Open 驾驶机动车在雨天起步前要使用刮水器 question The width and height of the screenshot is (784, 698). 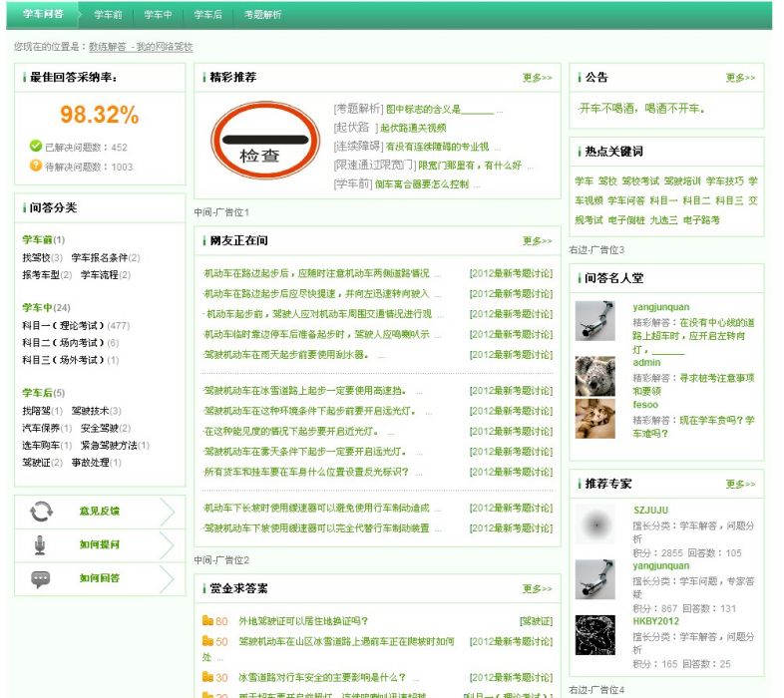tap(286, 355)
